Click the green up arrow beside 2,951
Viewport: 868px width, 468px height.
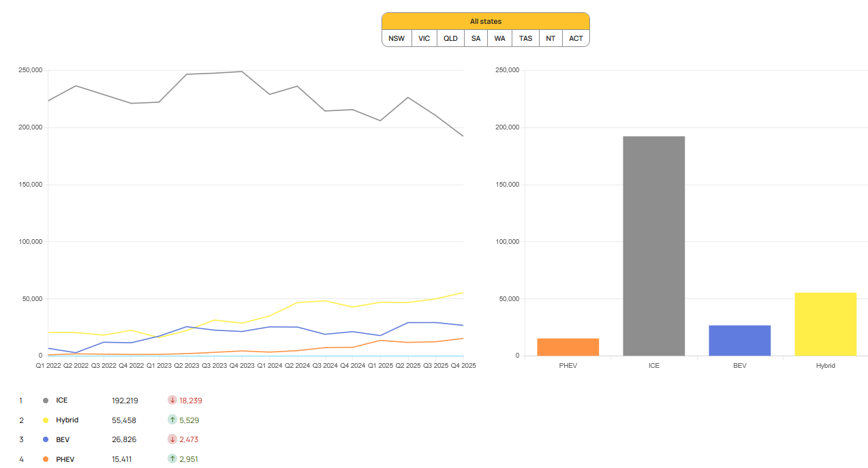(x=172, y=459)
